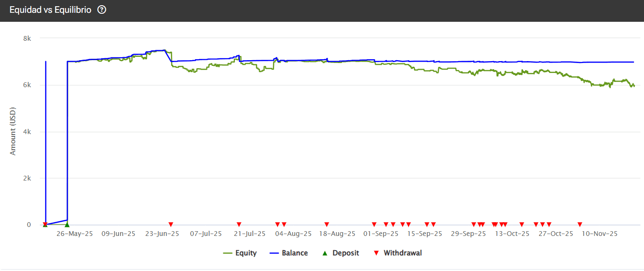Screen dimensions: 644x271
Task: Click the help question mark icon beside the title
Action: point(101,10)
